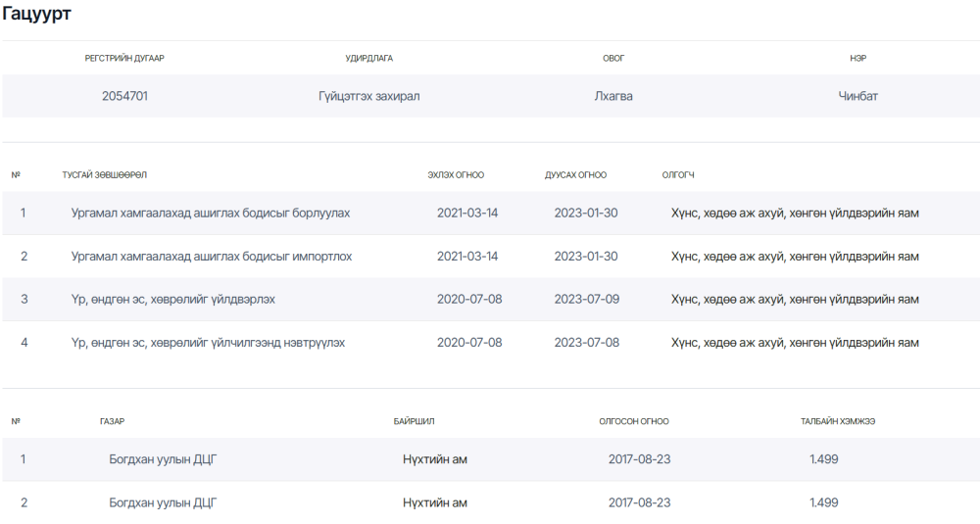Select license row Ургамал хамгаалахад ашиглах бодисыг импортлох
980x524 pixels.
coord(491,257)
